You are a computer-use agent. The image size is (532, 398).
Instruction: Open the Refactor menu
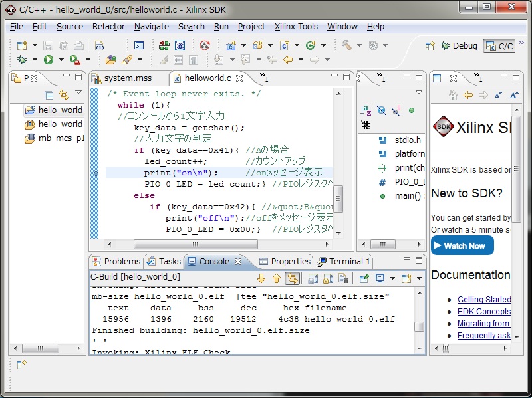(x=108, y=27)
